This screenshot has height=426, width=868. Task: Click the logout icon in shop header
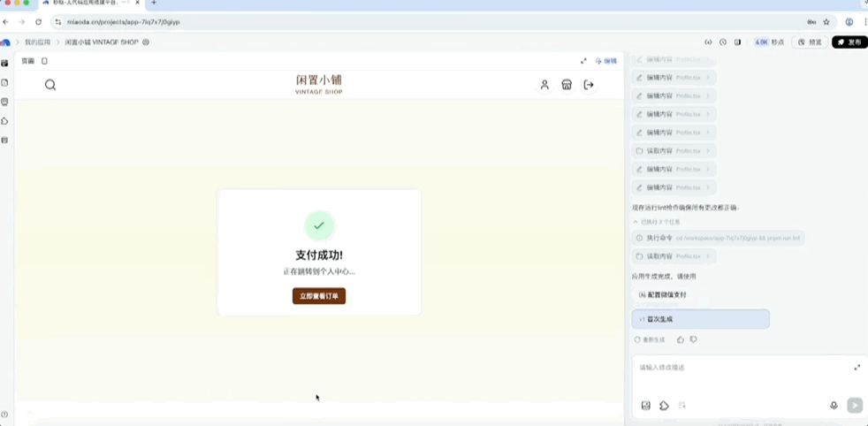click(x=589, y=85)
